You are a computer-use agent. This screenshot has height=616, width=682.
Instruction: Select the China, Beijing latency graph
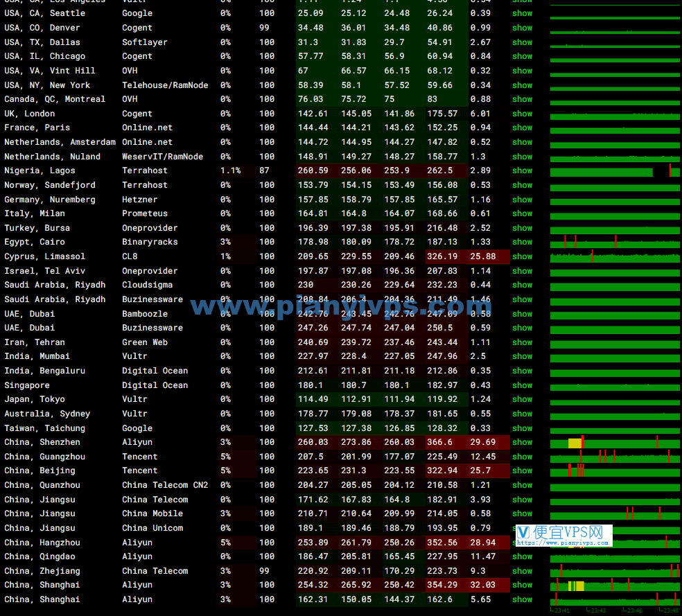click(x=615, y=470)
